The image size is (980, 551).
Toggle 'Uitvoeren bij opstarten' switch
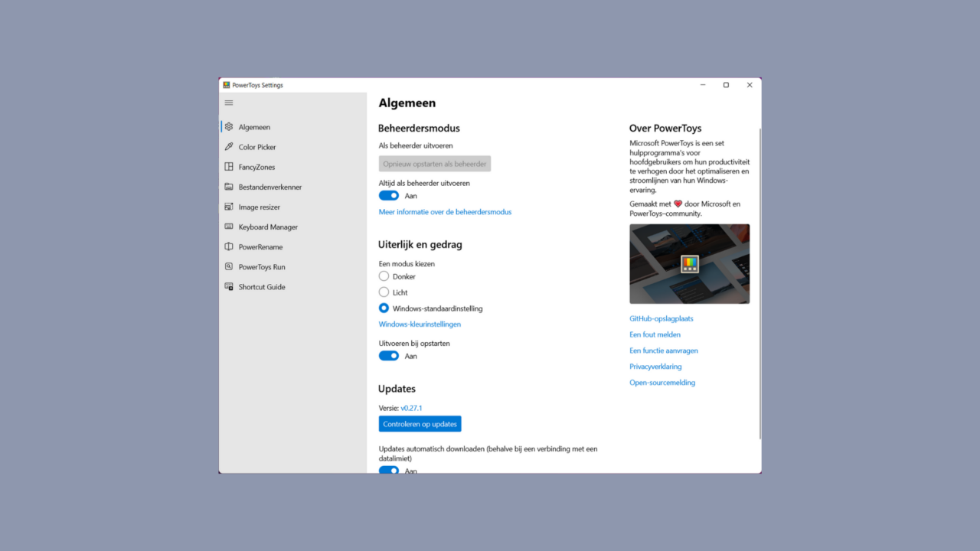[389, 356]
